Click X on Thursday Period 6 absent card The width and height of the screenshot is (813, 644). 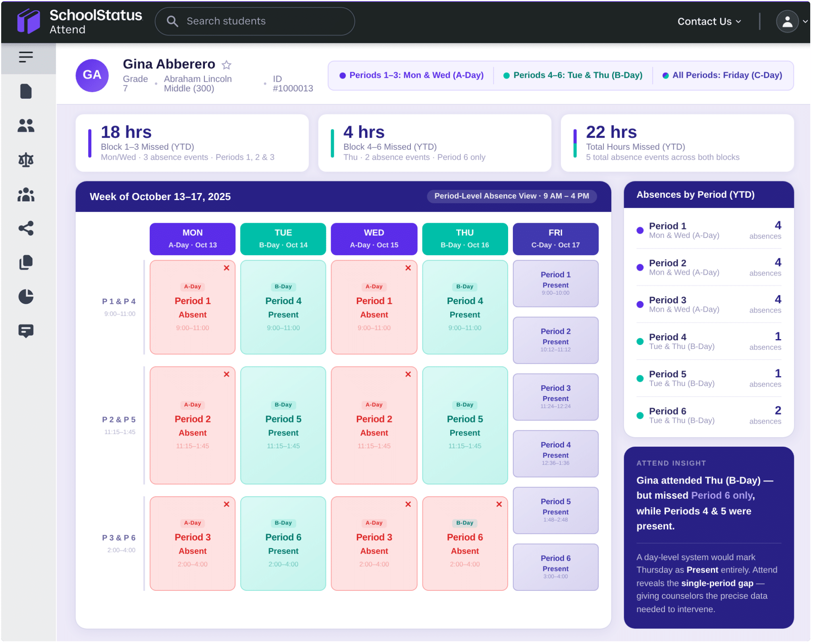[499, 504]
